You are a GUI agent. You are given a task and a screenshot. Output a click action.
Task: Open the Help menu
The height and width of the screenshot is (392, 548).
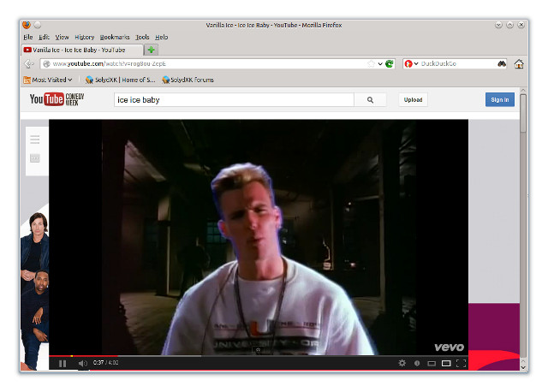pos(162,37)
